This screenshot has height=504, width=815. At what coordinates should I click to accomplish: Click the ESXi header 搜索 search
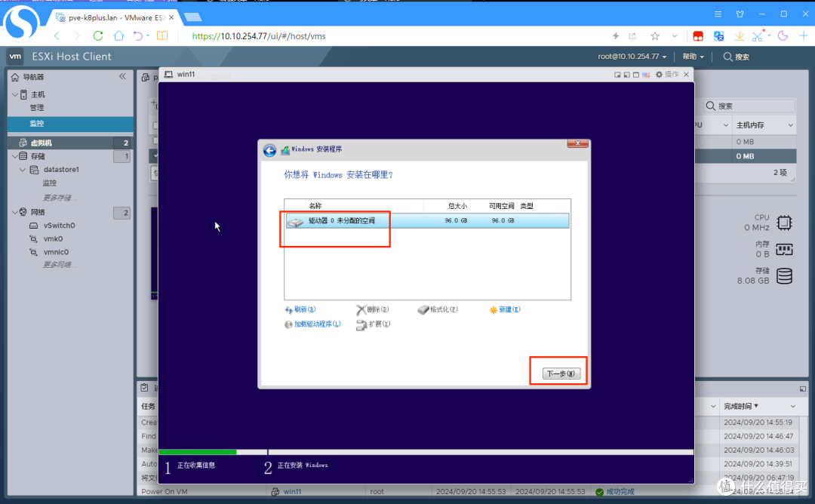[x=736, y=57]
